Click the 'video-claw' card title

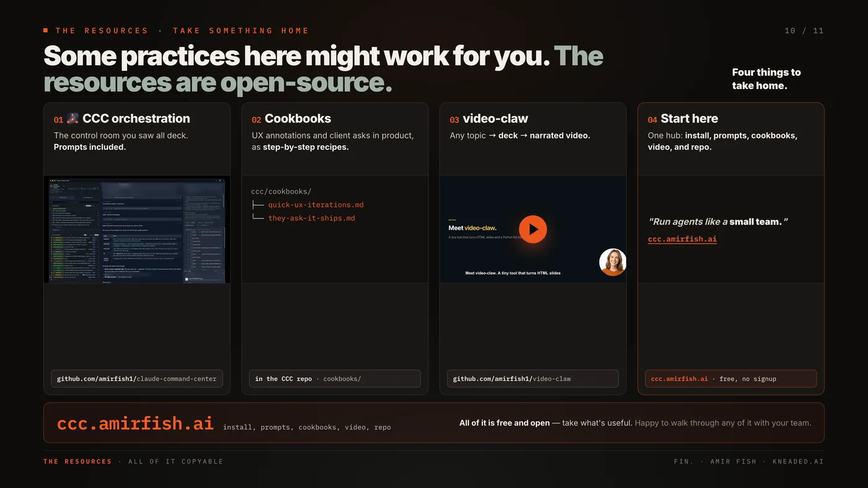495,118
